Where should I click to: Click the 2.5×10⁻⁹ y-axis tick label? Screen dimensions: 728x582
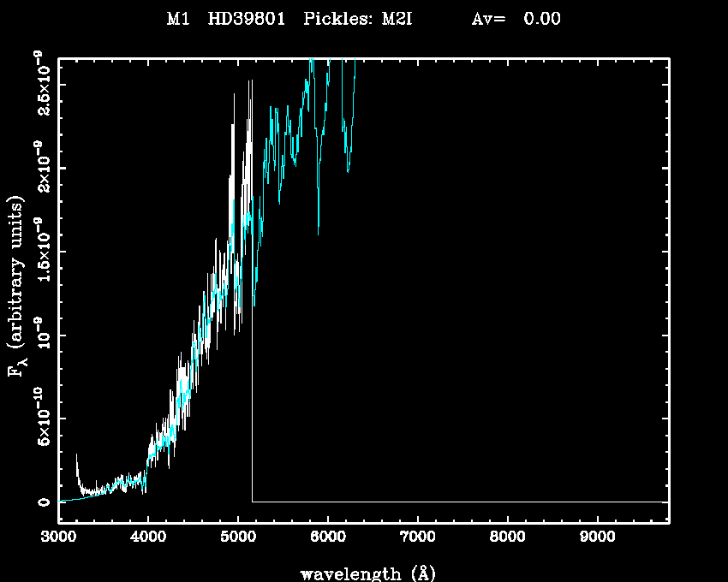[42, 84]
